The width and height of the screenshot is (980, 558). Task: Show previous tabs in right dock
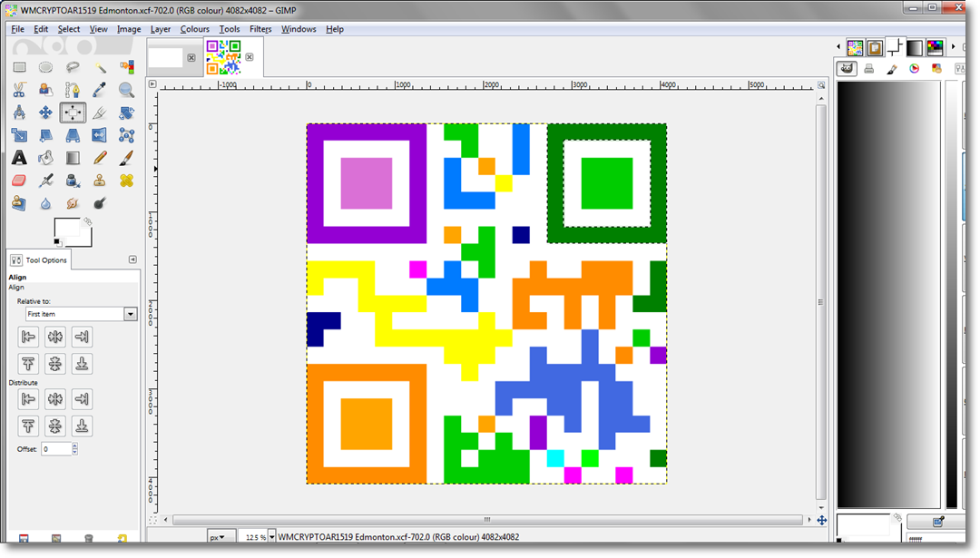click(838, 46)
